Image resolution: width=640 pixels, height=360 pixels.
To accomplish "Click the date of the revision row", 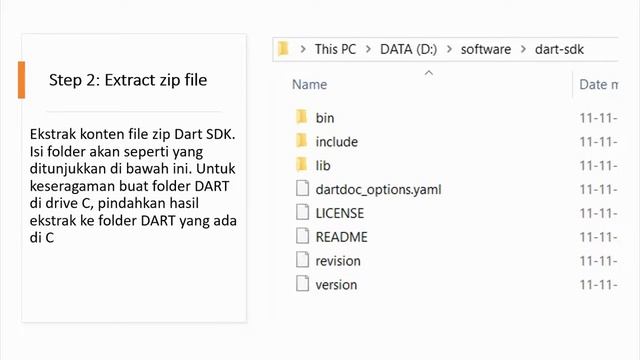I will [599, 261].
